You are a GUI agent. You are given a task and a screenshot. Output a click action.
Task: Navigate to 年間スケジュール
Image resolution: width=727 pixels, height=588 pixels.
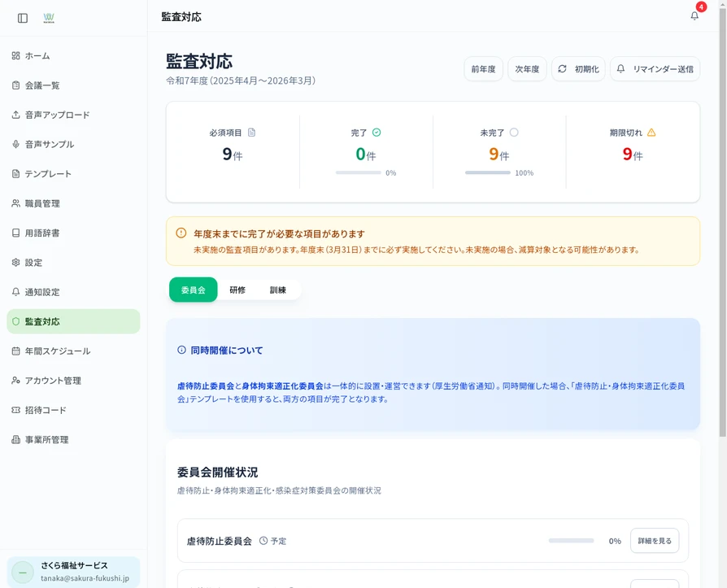pos(73,351)
